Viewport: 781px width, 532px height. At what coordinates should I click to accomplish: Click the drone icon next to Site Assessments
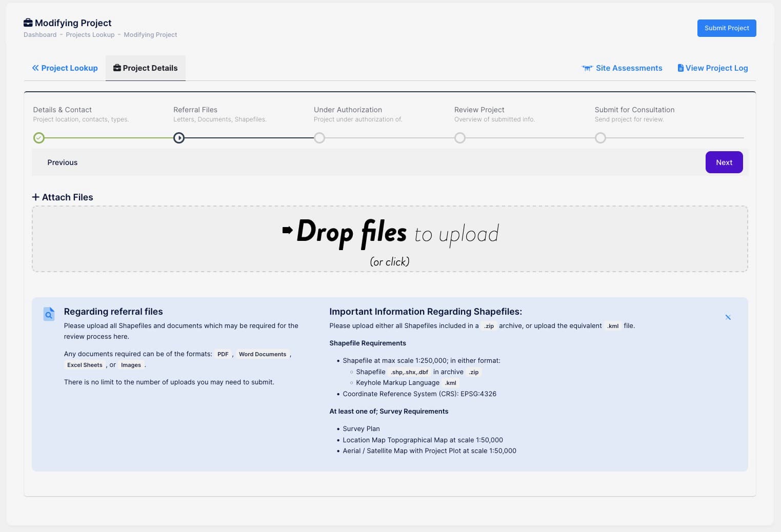click(587, 68)
